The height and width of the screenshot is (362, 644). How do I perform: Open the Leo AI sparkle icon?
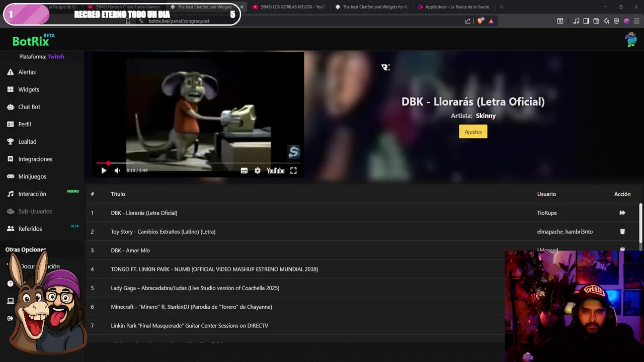(x=606, y=21)
